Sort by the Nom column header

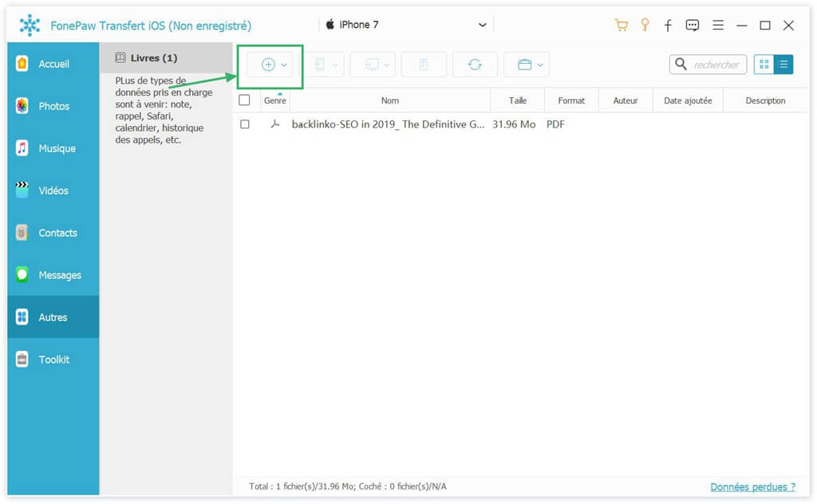pyautogui.click(x=389, y=100)
